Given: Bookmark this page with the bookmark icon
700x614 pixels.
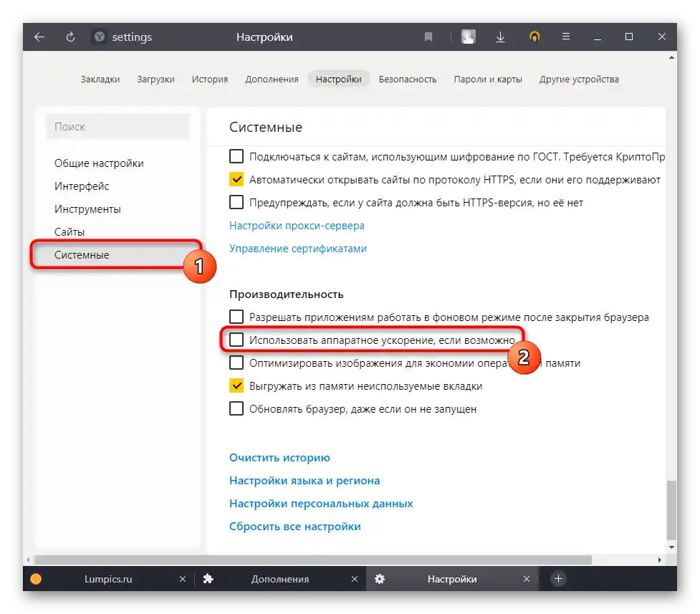Looking at the screenshot, I should 428,37.
